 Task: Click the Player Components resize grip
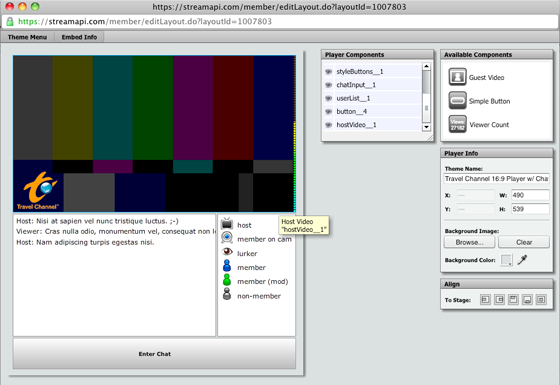430,138
